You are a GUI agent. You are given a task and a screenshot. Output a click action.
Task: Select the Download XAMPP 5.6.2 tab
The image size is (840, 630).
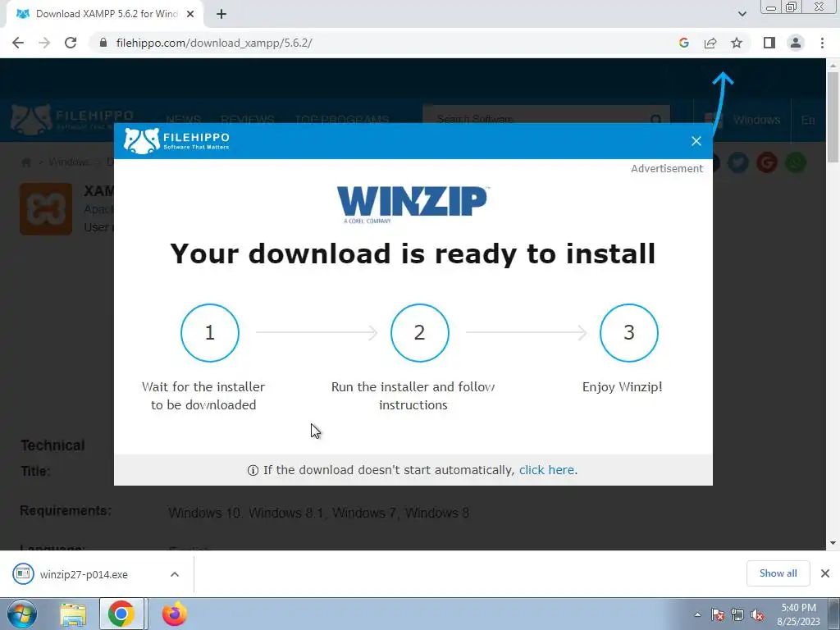(x=104, y=14)
